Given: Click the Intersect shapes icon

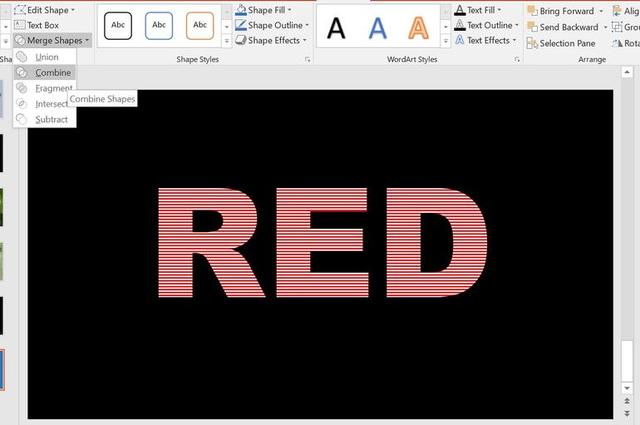Looking at the screenshot, I should [x=22, y=104].
